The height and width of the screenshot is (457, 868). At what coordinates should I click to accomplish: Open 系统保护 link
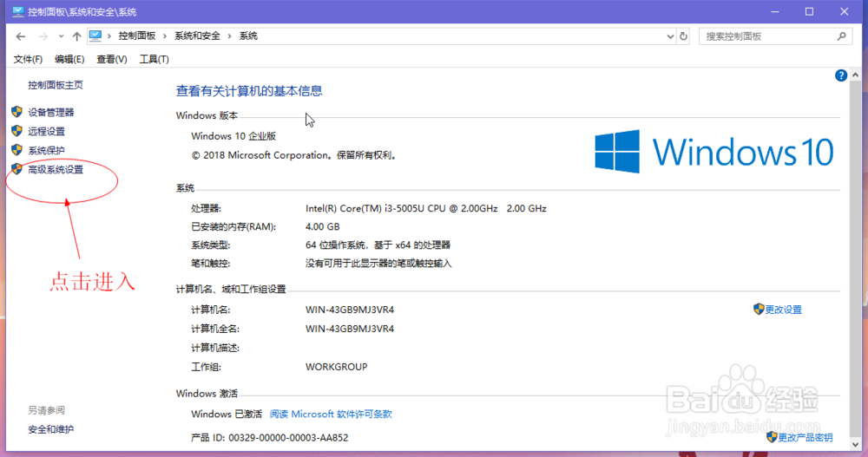click(47, 151)
